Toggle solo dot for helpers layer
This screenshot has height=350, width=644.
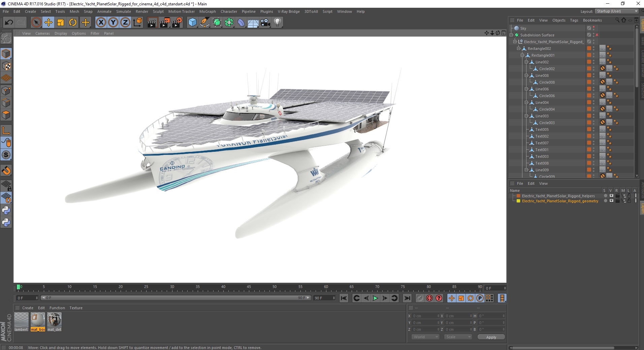coord(605,196)
